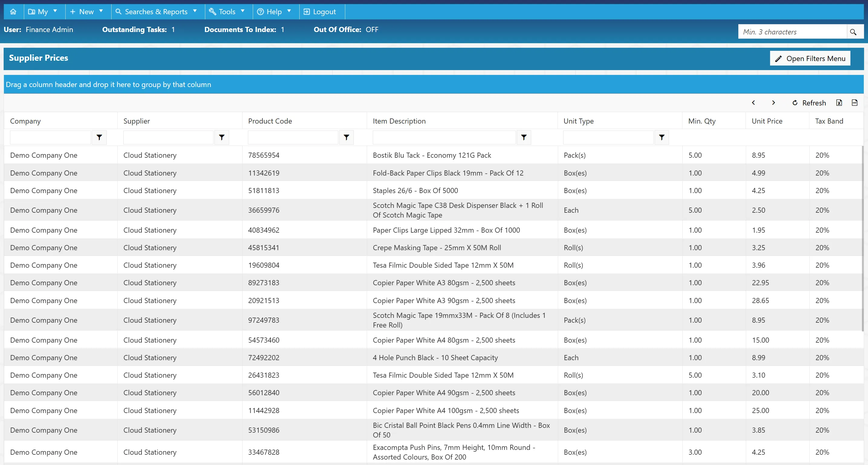Click Open Filters Menu button
Image resolution: width=868 pixels, height=465 pixels.
810,59
